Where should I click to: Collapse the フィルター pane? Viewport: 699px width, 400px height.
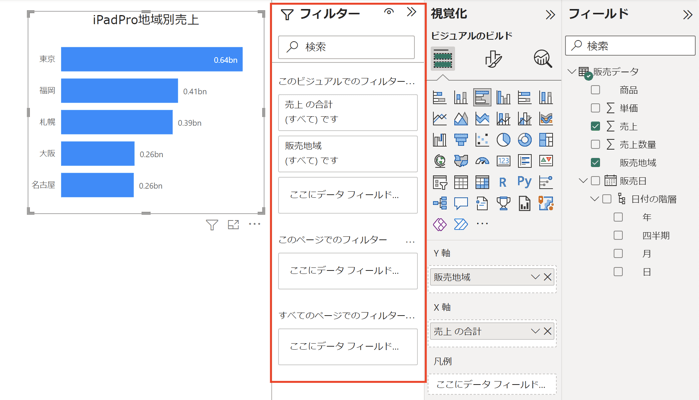(x=411, y=12)
